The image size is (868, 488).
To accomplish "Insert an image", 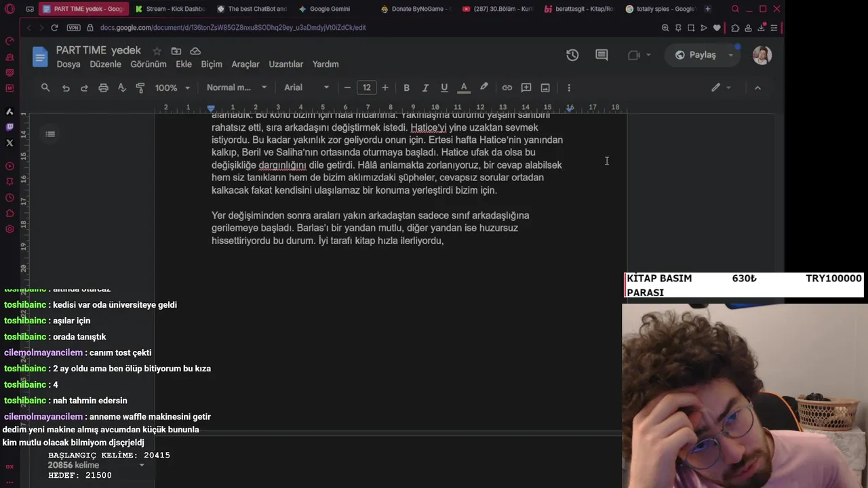I will [x=545, y=87].
